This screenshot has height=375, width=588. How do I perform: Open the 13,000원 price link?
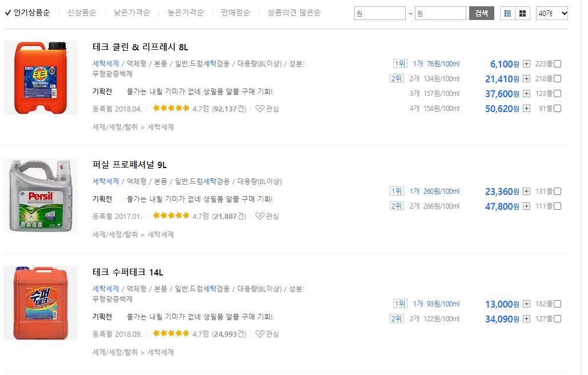[502, 304]
